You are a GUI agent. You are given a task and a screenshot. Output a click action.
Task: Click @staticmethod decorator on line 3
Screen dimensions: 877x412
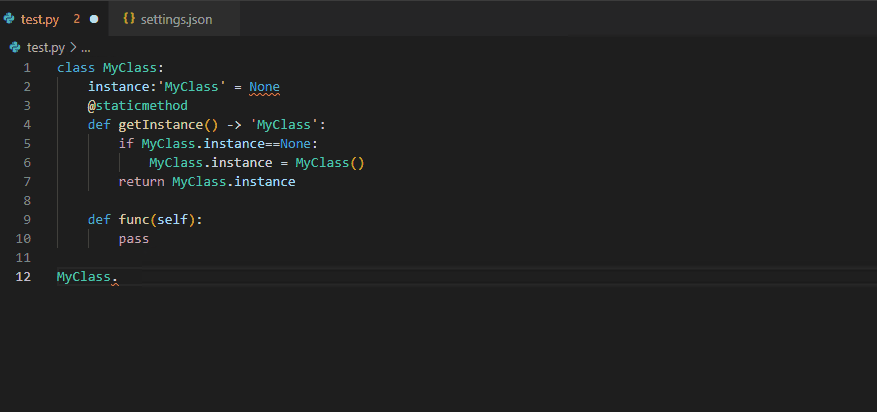[138, 106]
